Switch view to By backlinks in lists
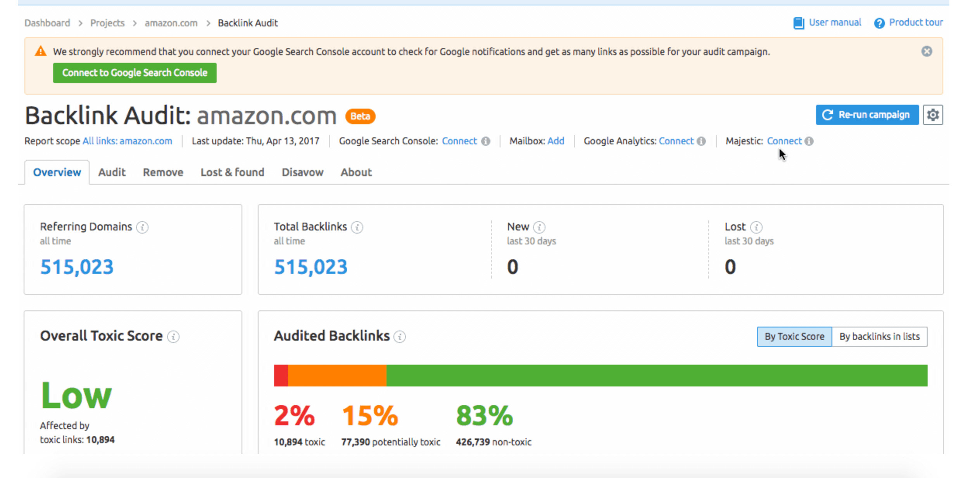The height and width of the screenshot is (478, 980). (x=880, y=336)
